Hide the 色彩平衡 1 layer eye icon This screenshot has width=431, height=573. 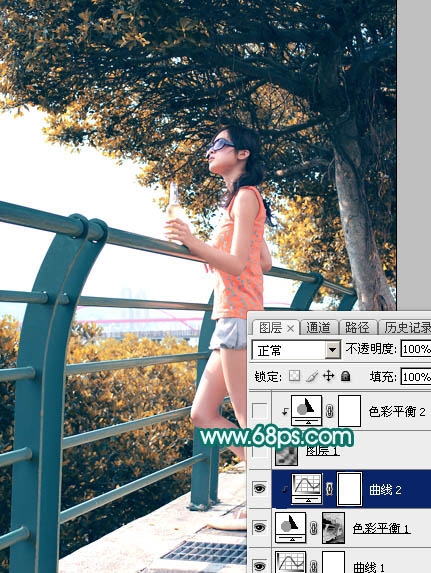coord(260,527)
